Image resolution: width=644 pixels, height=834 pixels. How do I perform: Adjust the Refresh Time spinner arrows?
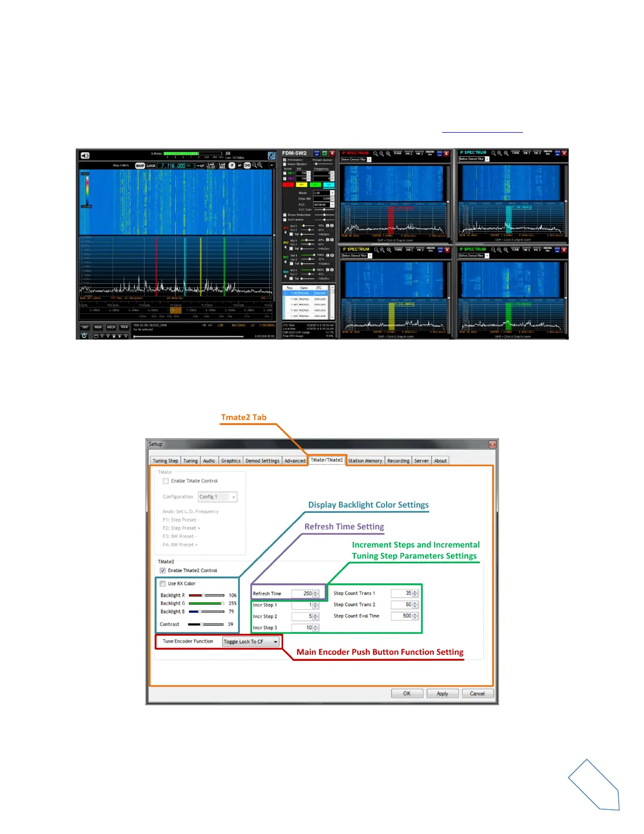(316, 593)
